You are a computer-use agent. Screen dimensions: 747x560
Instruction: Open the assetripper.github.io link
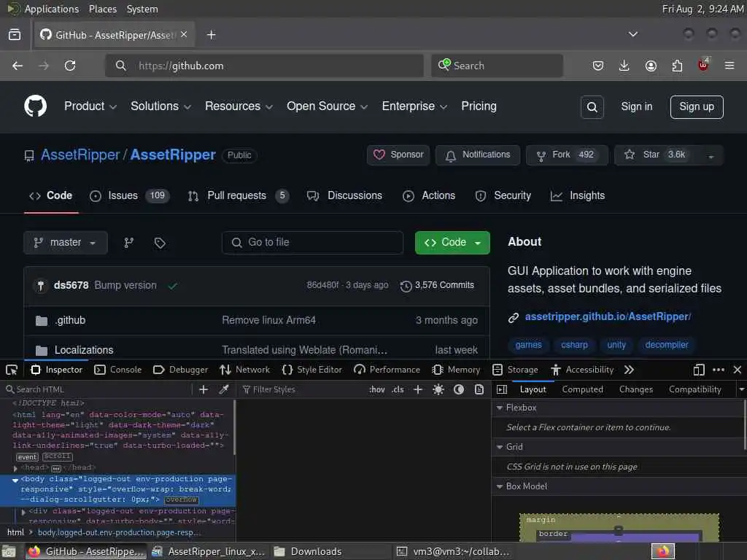pos(608,316)
